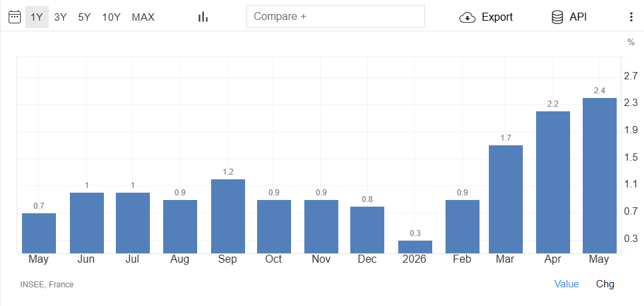
Task: Focus the Compare + input field
Action: tap(336, 17)
